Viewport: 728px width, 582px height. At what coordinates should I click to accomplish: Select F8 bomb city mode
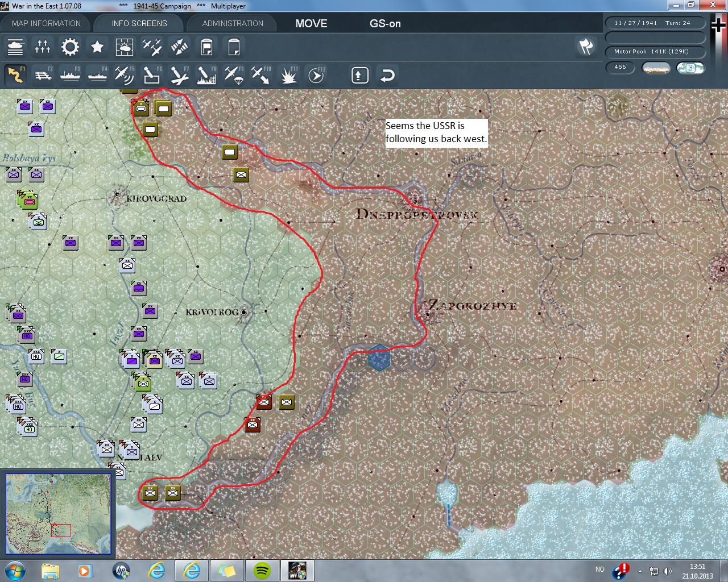pyautogui.click(x=206, y=75)
